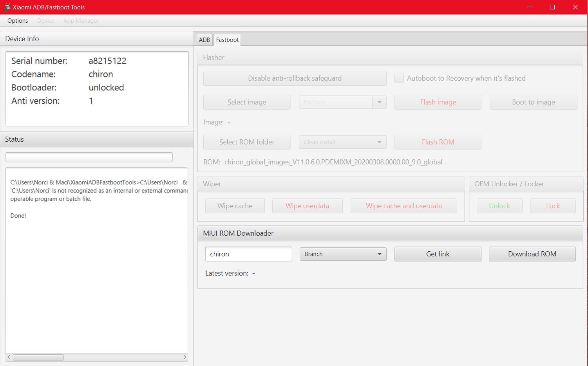Viewport: 588px width, 366px height.
Task: Switch to the ADB tab
Action: [x=204, y=40]
